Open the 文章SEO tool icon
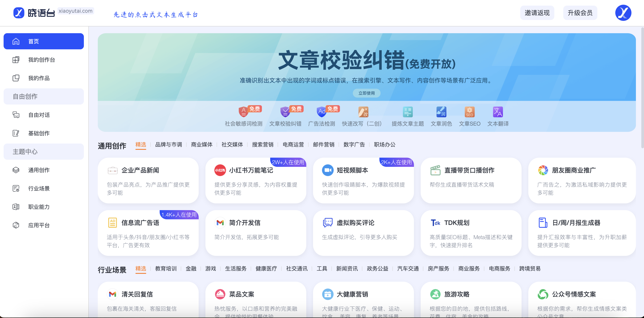This screenshot has width=644, height=318. [x=470, y=112]
